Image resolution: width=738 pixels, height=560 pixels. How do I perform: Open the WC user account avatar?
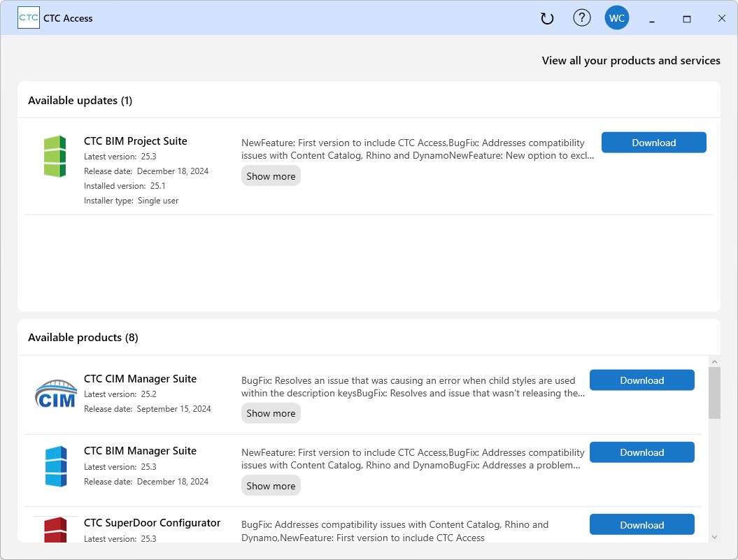(617, 18)
